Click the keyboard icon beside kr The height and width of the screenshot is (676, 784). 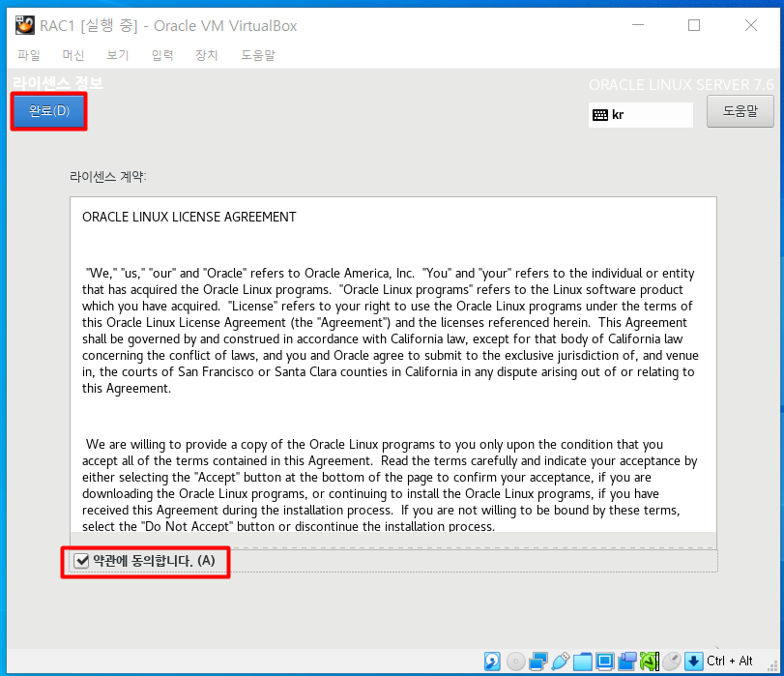[600, 115]
